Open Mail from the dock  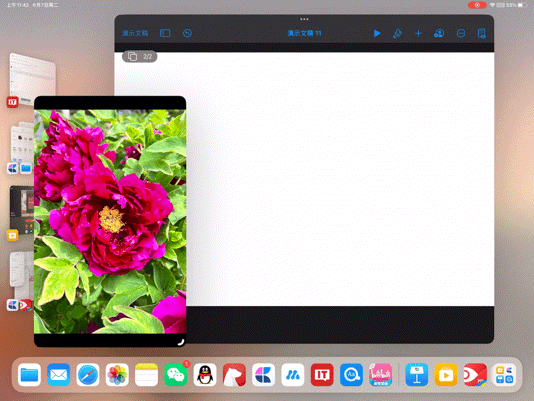59,375
